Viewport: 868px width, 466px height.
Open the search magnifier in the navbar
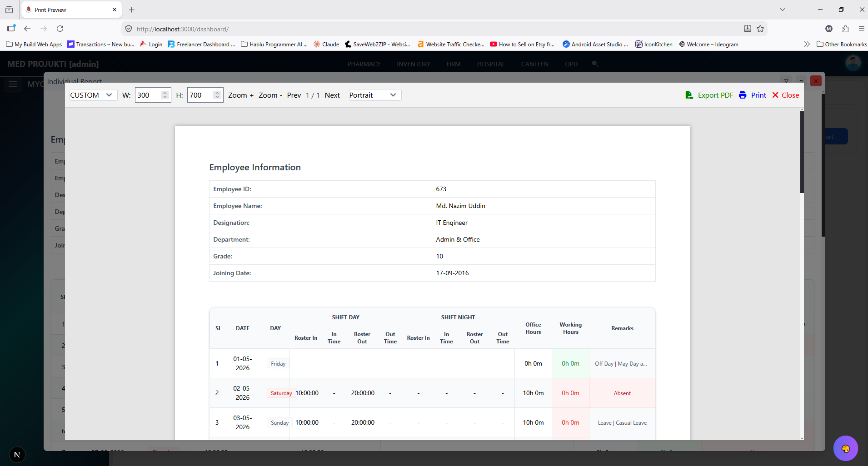[x=595, y=64]
